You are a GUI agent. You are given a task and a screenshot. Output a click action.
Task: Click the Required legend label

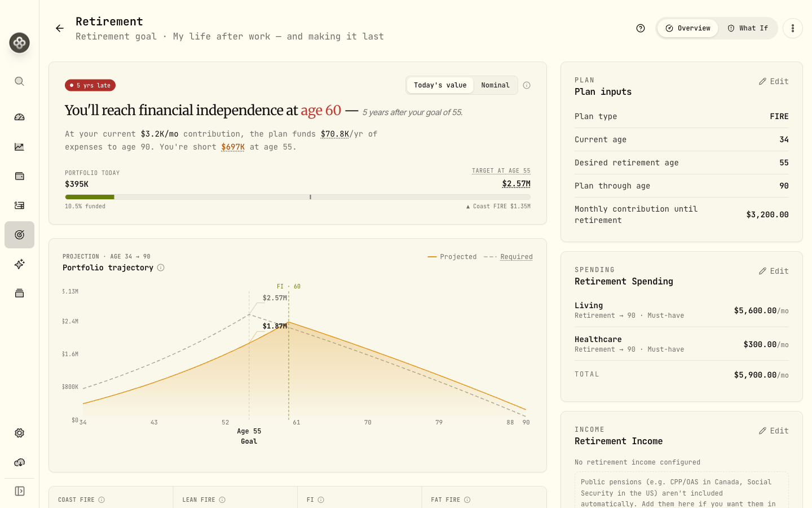[x=517, y=257]
